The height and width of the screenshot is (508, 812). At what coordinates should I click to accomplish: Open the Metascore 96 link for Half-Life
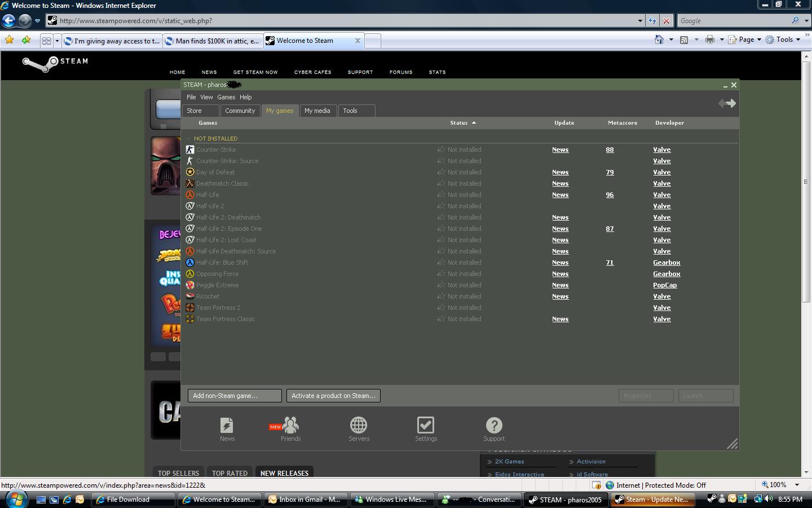tap(610, 195)
